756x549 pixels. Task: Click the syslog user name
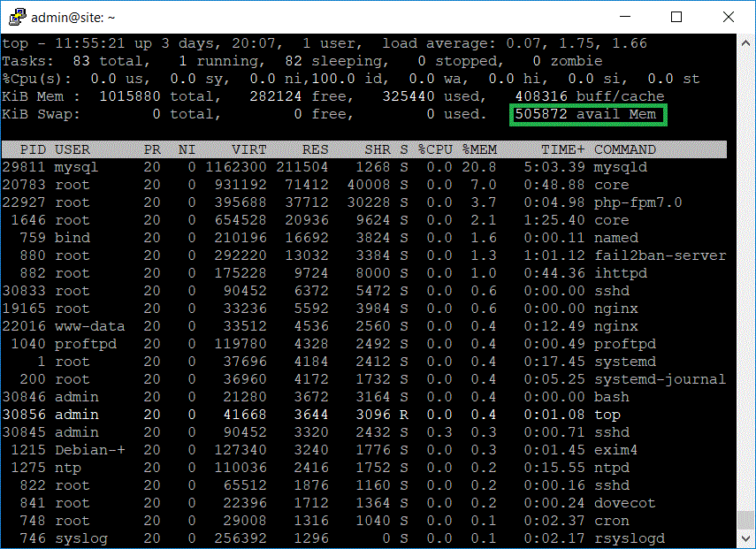coord(81,538)
